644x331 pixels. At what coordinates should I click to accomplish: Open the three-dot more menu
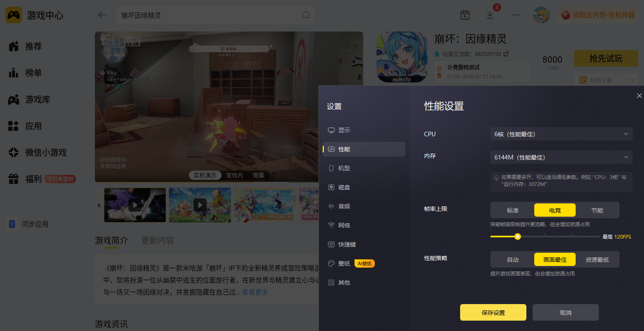click(515, 15)
